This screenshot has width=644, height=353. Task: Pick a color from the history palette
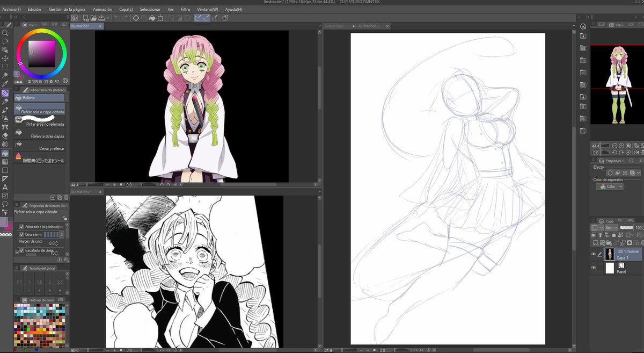[40, 325]
